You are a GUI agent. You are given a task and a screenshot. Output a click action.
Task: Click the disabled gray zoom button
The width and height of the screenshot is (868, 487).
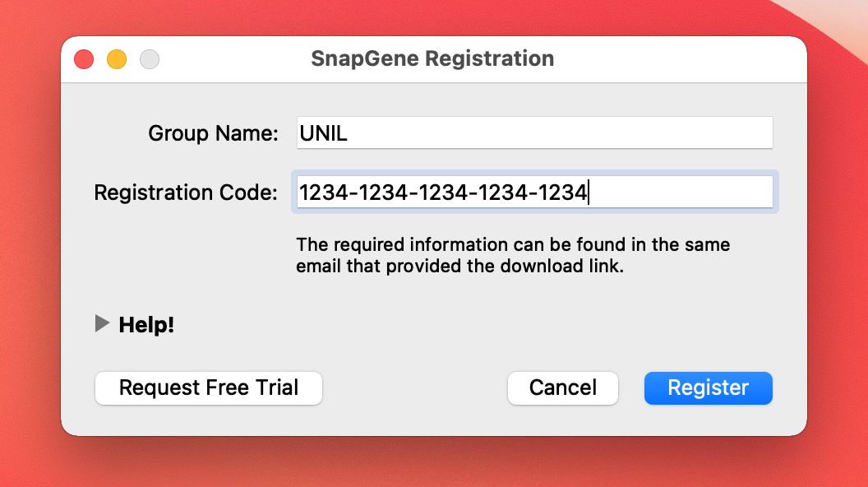tap(150, 59)
